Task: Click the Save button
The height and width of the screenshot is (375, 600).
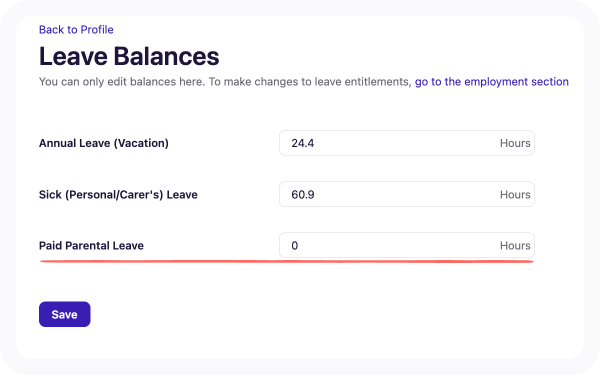Action: click(x=65, y=314)
